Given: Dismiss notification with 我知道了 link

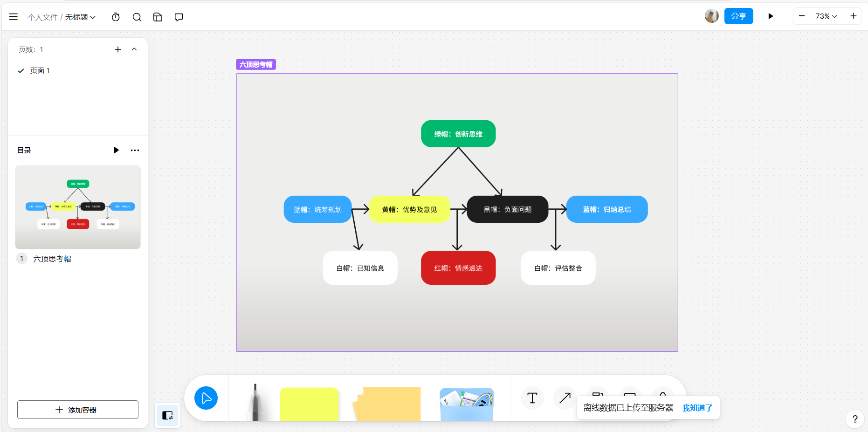Looking at the screenshot, I should click(697, 408).
